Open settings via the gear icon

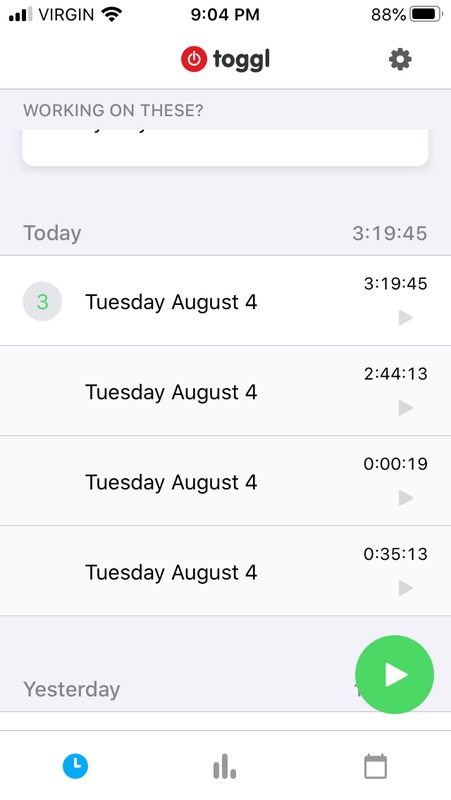(400, 60)
